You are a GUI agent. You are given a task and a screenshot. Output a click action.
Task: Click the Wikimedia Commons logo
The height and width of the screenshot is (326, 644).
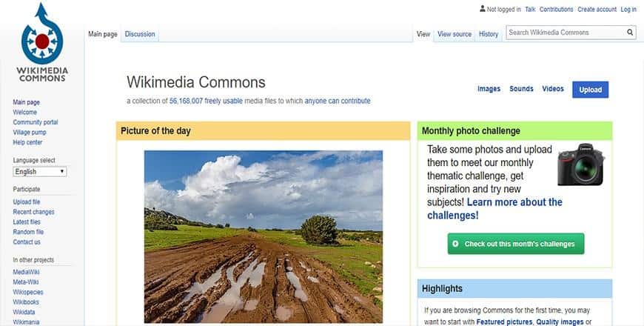pos(42,43)
